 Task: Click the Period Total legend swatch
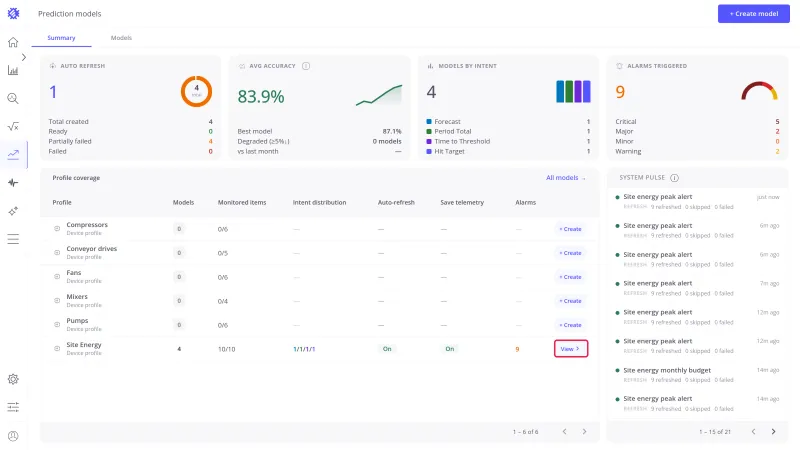tap(429, 131)
